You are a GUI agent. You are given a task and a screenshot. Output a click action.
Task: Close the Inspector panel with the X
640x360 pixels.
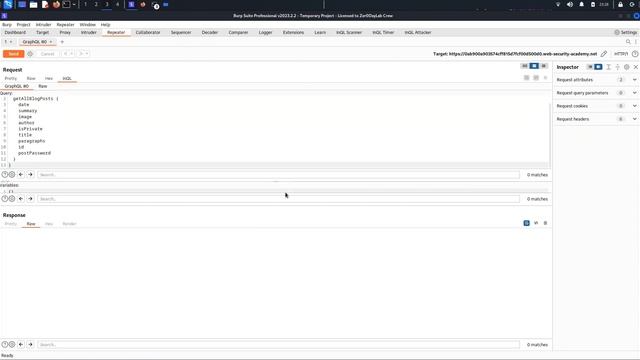pyautogui.click(x=636, y=67)
